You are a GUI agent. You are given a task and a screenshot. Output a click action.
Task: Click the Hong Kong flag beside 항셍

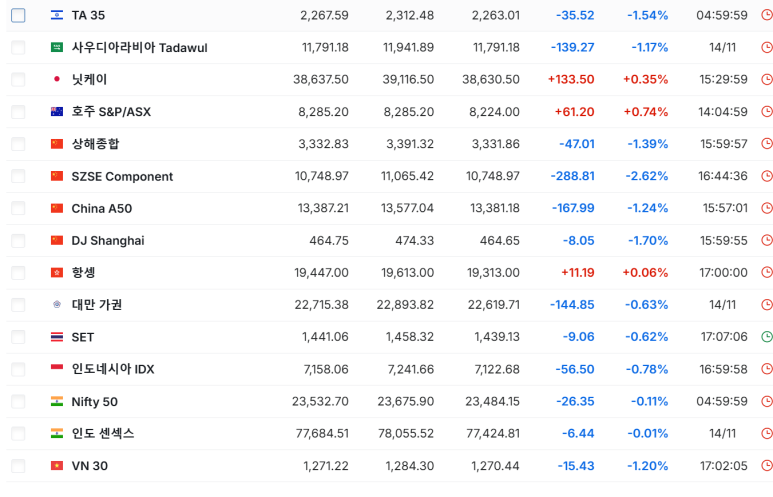tap(57, 273)
